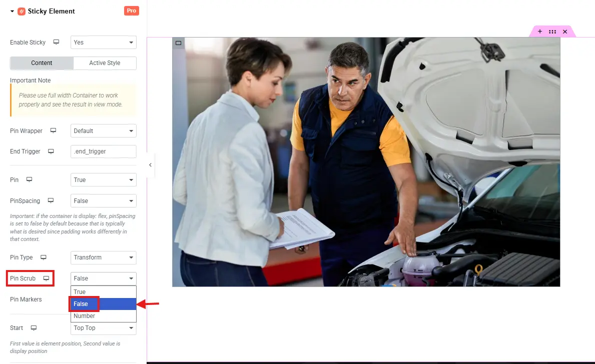Click responsive device icon beside End Trigger
Screen dimensions: 595x364
(x=51, y=151)
